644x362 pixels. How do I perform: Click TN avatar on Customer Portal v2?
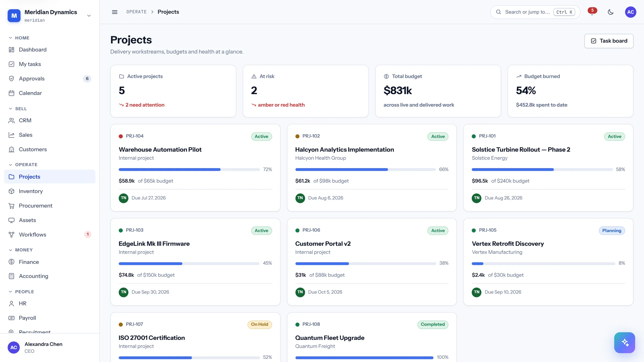[x=300, y=292]
